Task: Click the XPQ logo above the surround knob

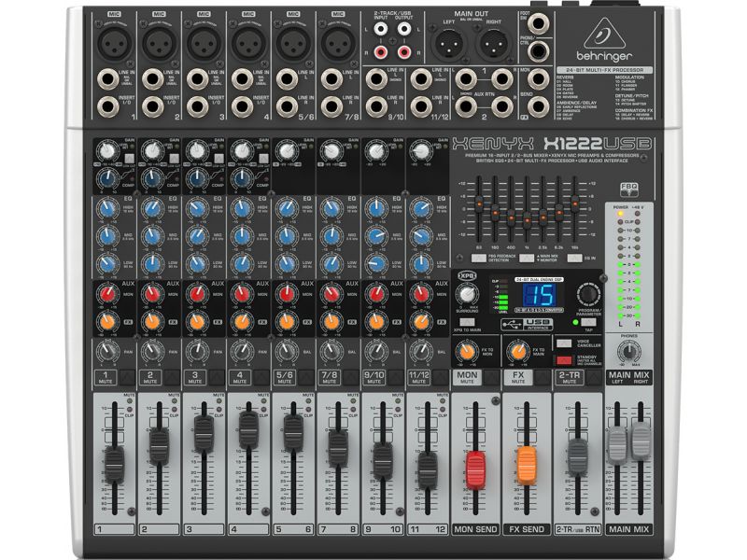Action: [467, 275]
